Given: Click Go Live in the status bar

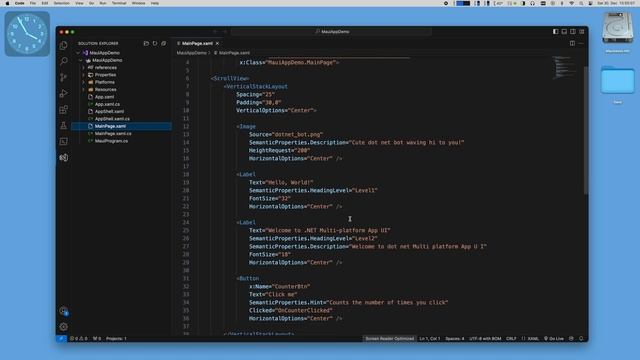Looking at the screenshot, I should point(554,338).
